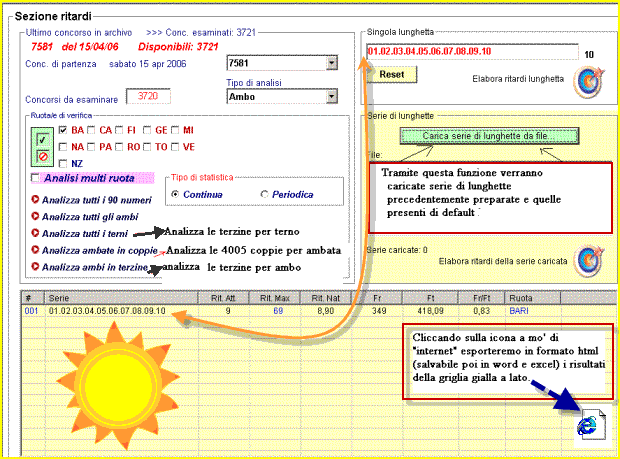Enable the PA wheel checkbox

[x=91, y=147]
